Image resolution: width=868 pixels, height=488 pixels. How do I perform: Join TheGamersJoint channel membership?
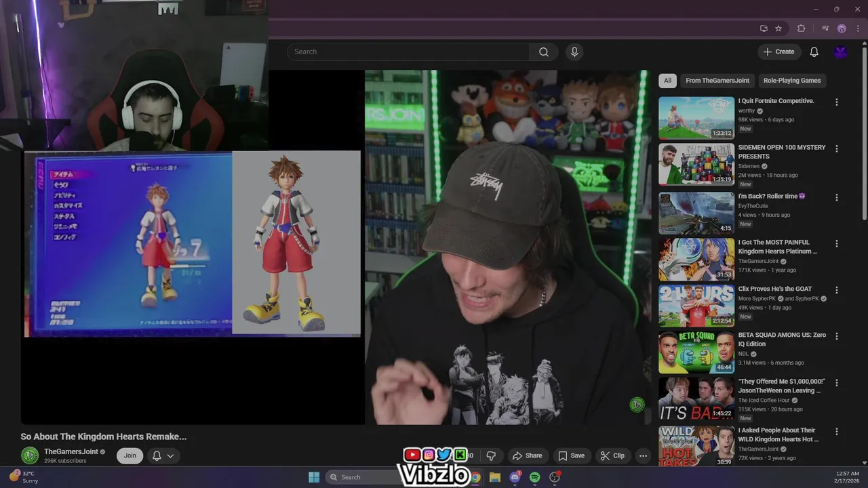click(x=130, y=455)
